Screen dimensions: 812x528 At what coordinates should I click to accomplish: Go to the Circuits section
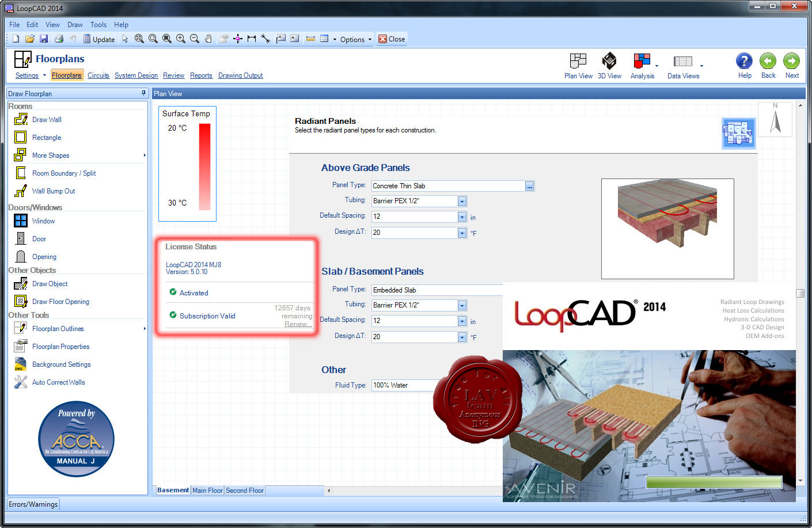98,75
